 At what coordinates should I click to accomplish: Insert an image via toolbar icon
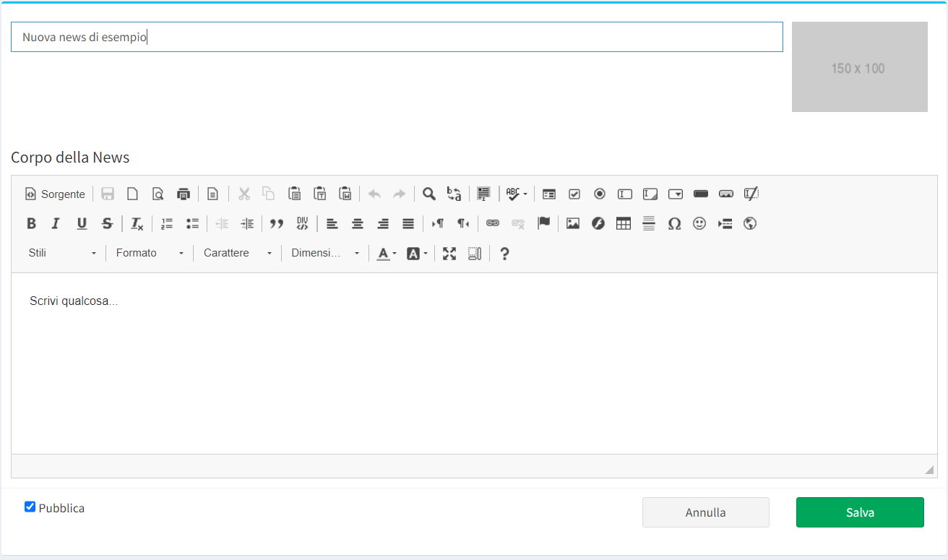pos(573,224)
